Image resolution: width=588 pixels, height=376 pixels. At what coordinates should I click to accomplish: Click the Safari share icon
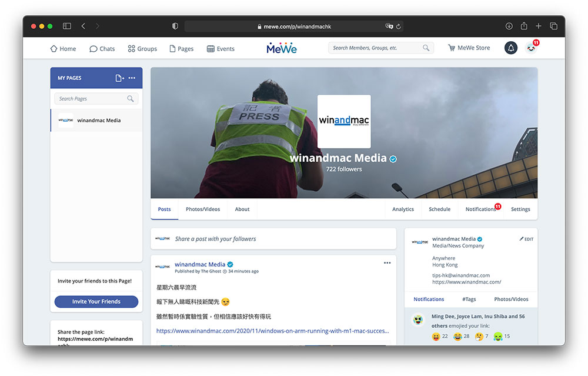(524, 26)
